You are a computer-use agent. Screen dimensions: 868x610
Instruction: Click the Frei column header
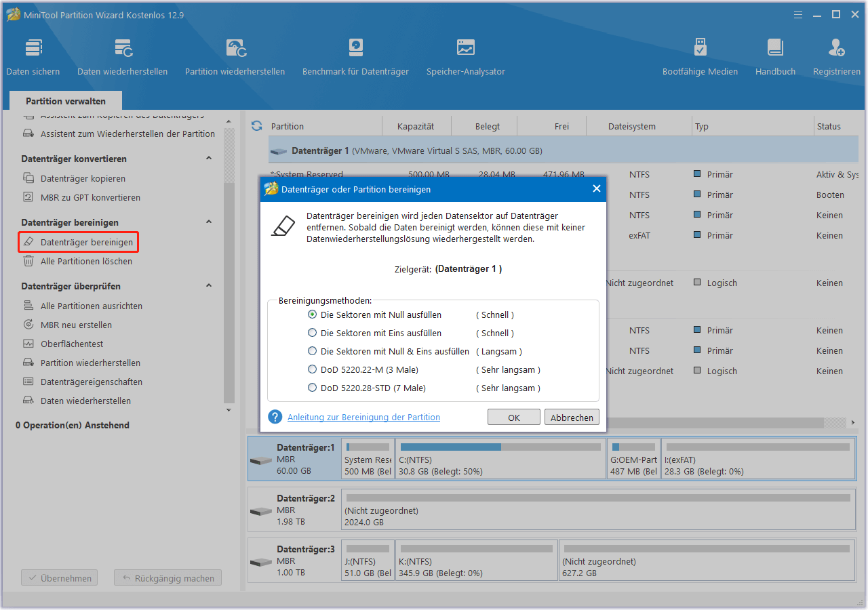pyautogui.click(x=552, y=126)
